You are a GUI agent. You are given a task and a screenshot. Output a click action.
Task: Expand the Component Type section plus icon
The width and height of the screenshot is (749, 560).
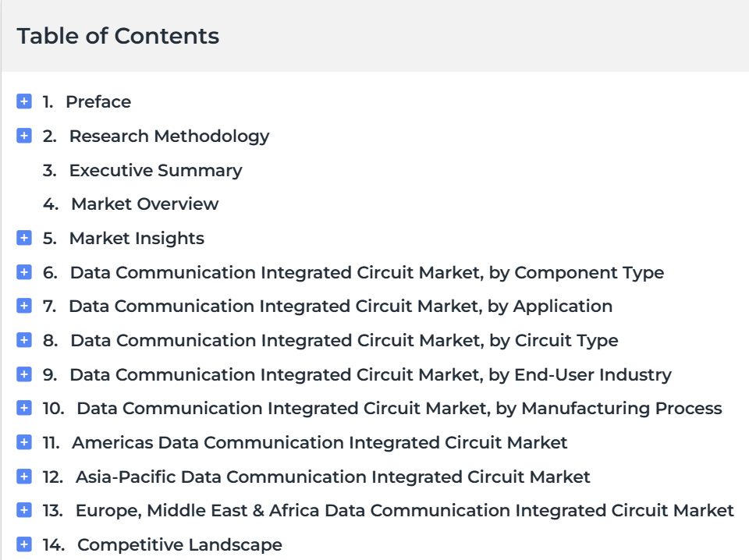point(24,272)
